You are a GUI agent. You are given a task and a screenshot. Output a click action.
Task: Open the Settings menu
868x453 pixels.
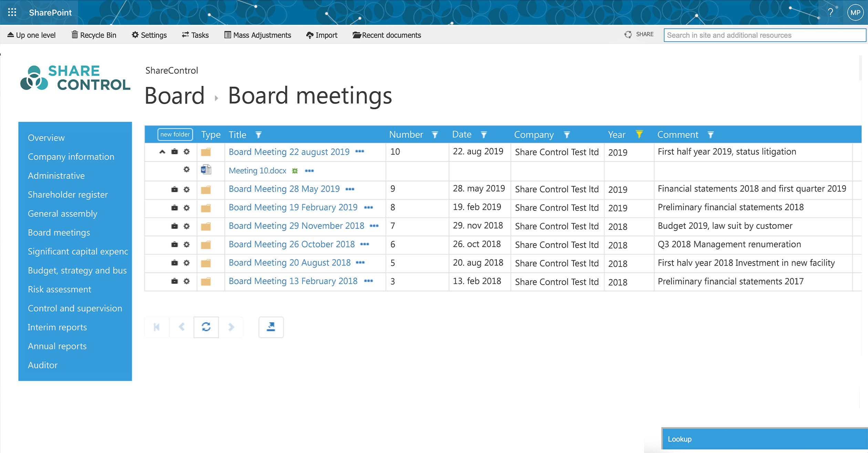[149, 35]
